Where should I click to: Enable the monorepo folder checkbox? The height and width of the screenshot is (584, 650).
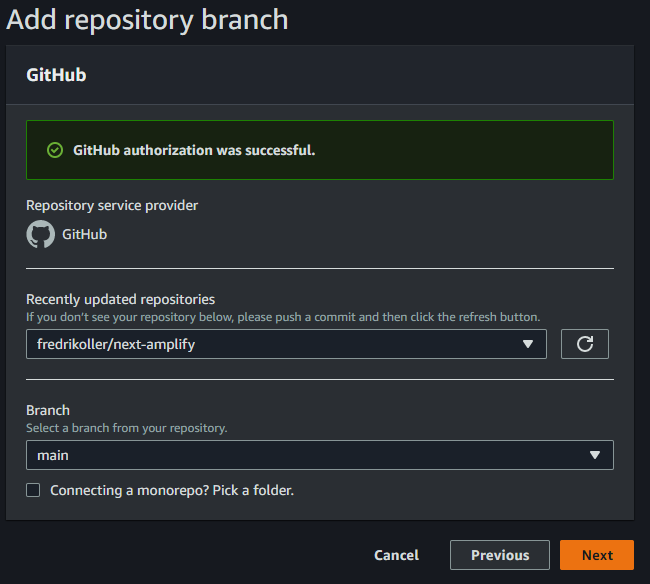coord(33,490)
